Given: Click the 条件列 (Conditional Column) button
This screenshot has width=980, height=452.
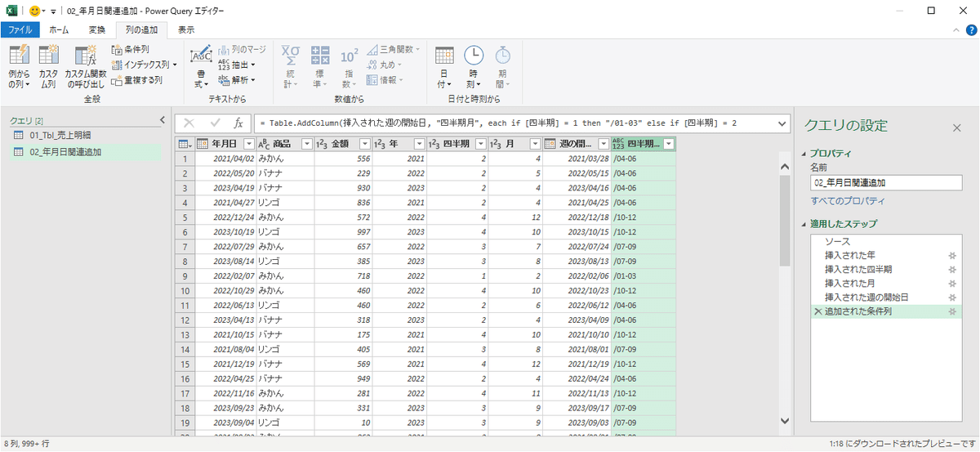Looking at the screenshot, I should point(131,49).
